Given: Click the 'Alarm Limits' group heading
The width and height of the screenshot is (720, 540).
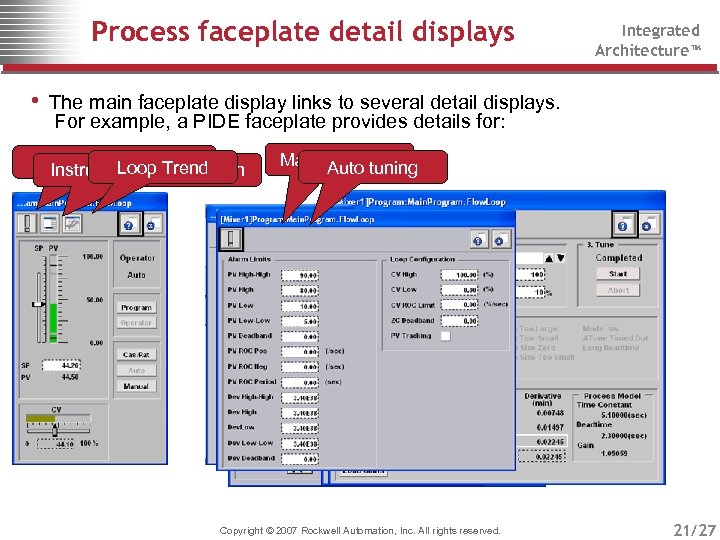Looking at the screenshot, I should [249, 259].
